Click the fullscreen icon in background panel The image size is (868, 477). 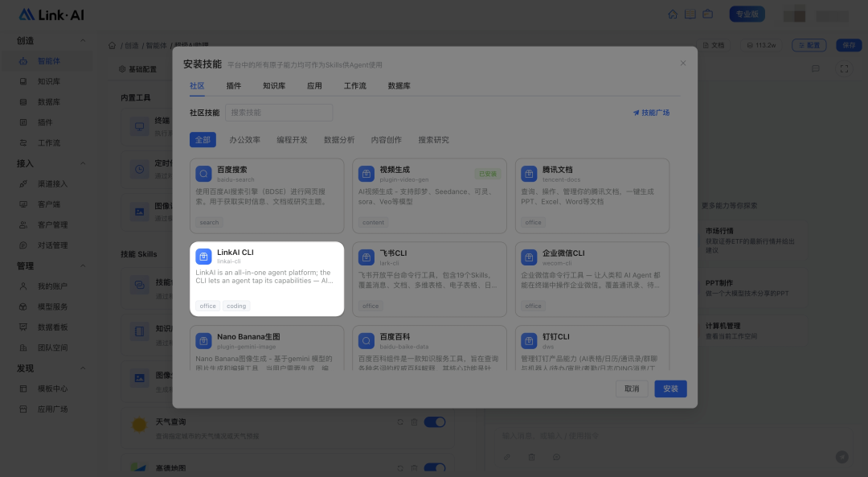844,68
